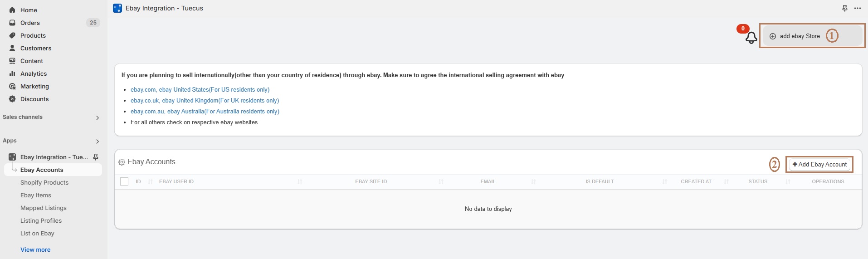Click the Analytics bar chart icon
The height and width of the screenshot is (259, 868).
[12, 73]
